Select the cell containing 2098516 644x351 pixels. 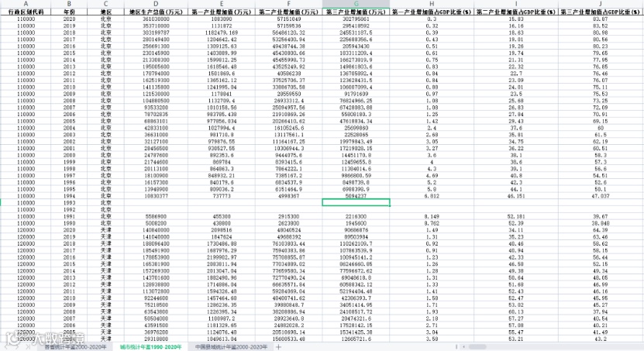tap(222, 230)
